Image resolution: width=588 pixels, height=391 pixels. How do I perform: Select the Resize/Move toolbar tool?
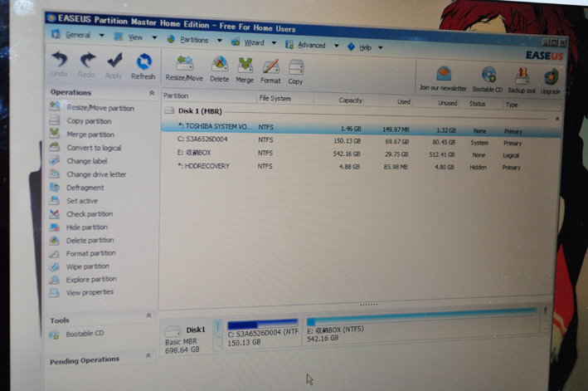click(184, 69)
